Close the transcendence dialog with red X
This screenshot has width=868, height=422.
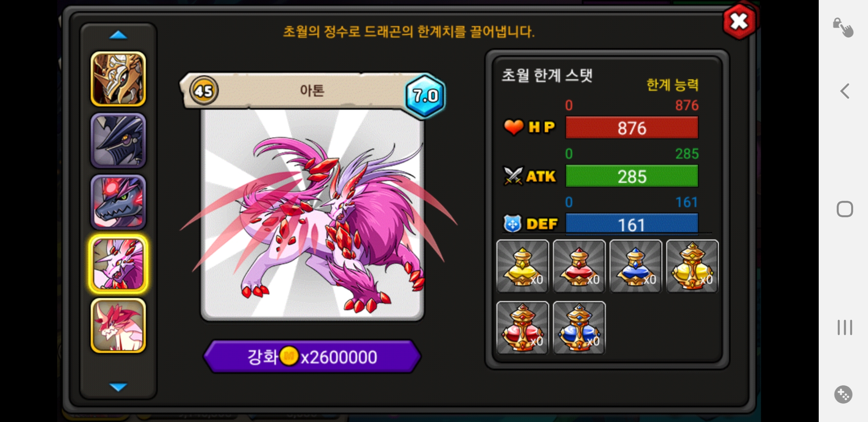point(739,21)
